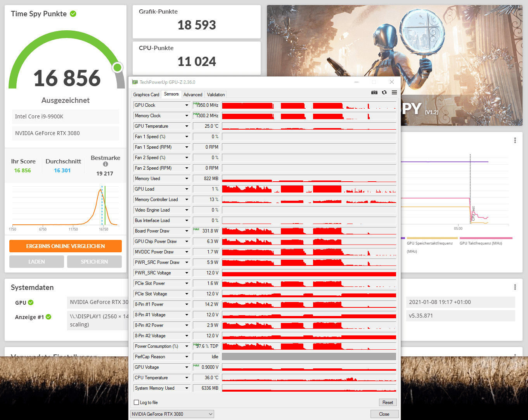The height and width of the screenshot is (420, 528).
Task: Open the GPU Load sensor dropdown
Action: [x=187, y=189]
